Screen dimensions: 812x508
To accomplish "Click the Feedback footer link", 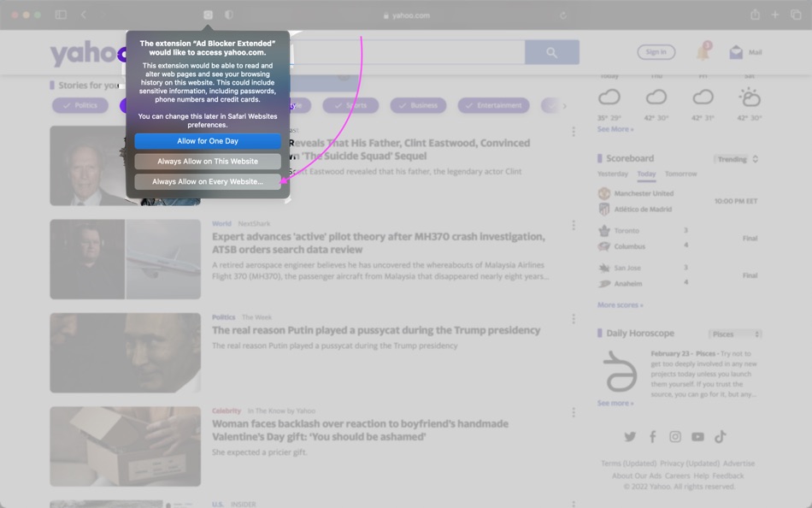I will tap(728, 476).
